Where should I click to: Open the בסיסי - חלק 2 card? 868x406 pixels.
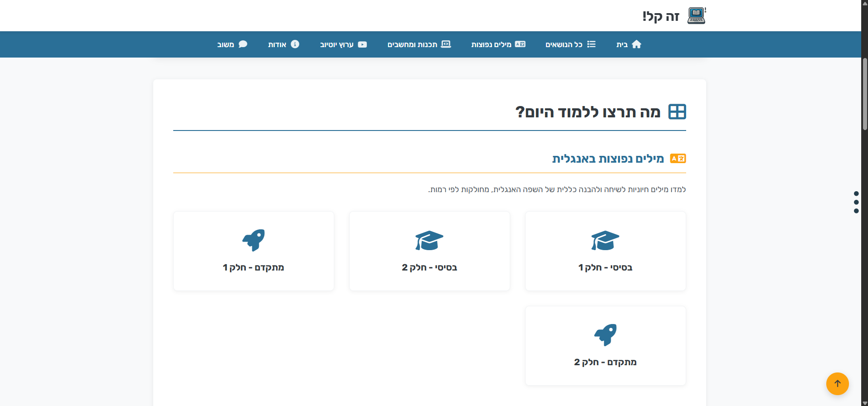coord(429,251)
